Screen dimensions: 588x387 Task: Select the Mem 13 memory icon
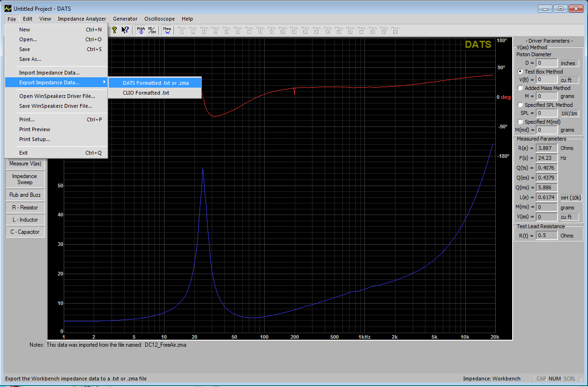click(317, 30)
